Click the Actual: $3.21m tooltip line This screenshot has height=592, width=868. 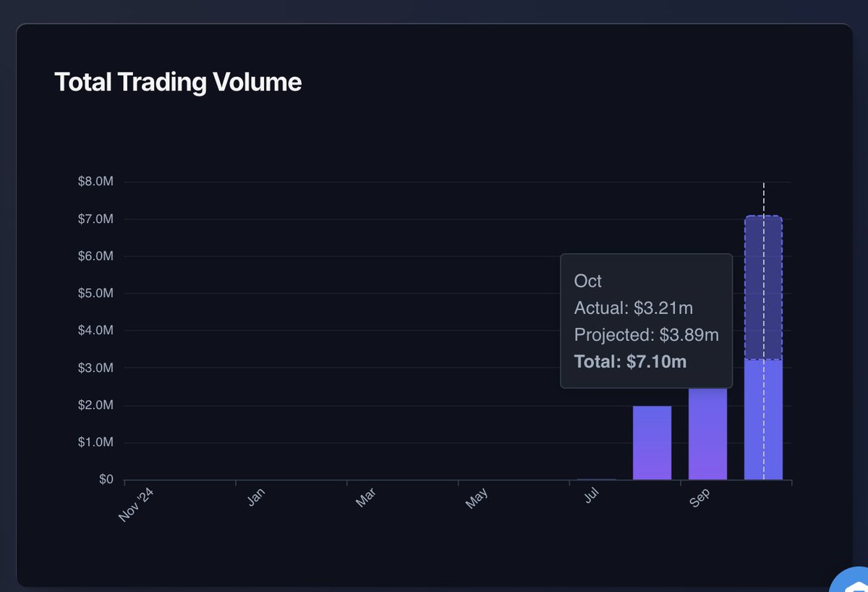tap(634, 308)
